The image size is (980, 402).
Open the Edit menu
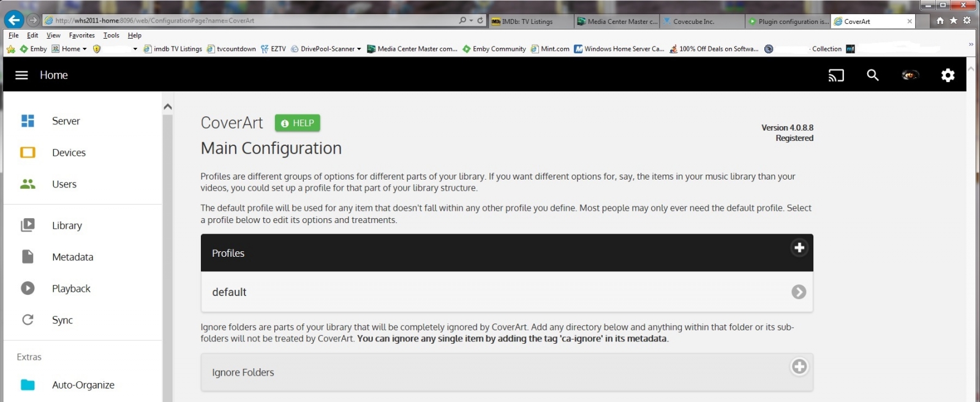(x=32, y=36)
